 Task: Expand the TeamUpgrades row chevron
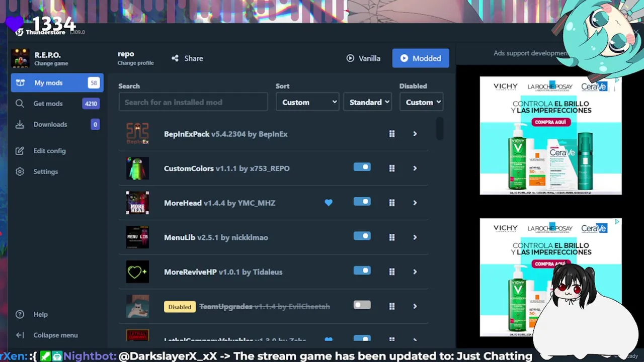[x=415, y=306]
